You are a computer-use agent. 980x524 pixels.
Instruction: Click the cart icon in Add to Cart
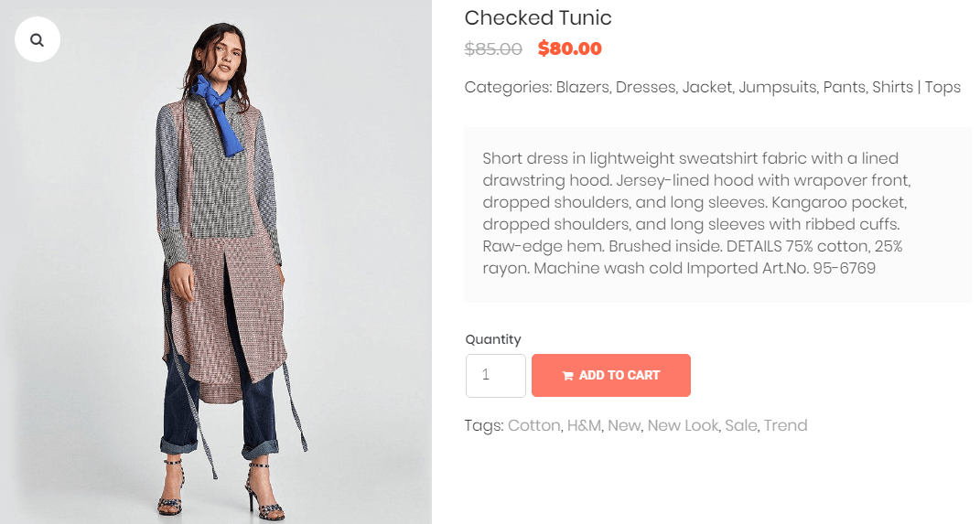pos(567,376)
